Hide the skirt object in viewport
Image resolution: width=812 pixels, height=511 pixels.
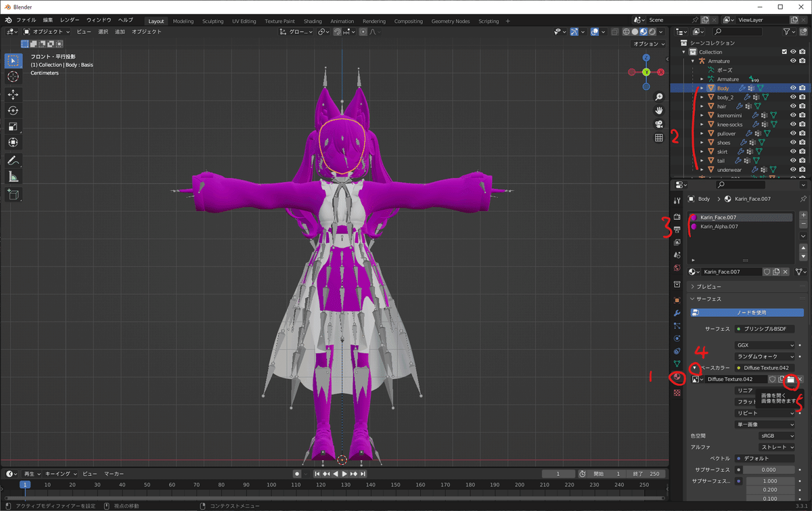point(793,152)
